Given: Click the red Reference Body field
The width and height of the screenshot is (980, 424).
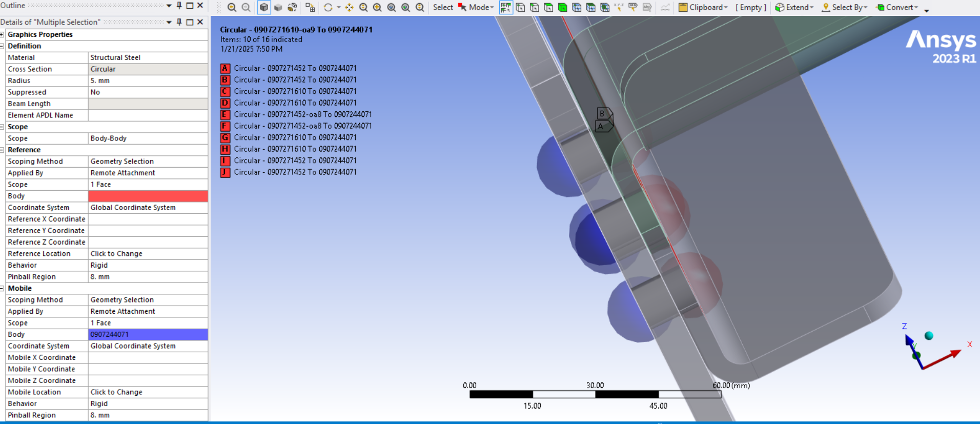Looking at the screenshot, I should [x=148, y=196].
